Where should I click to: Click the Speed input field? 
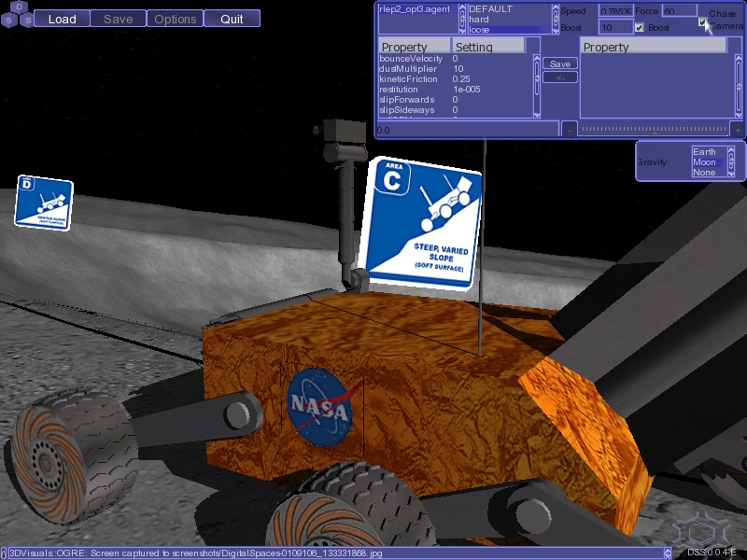(x=616, y=11)
